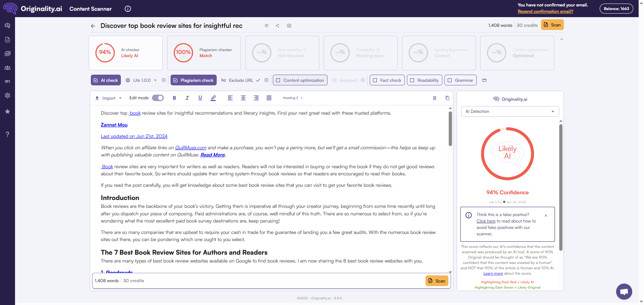644x305 pixels.
Task: Delete content with trash icon
Action: click(x=434, y=98)
